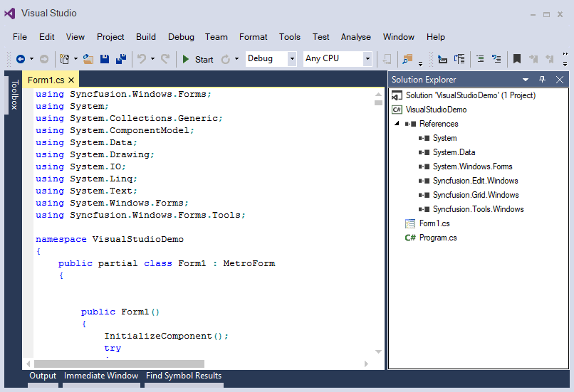The image size is (574, 392).
Task: Click the Save All icon
Action: 121,59
